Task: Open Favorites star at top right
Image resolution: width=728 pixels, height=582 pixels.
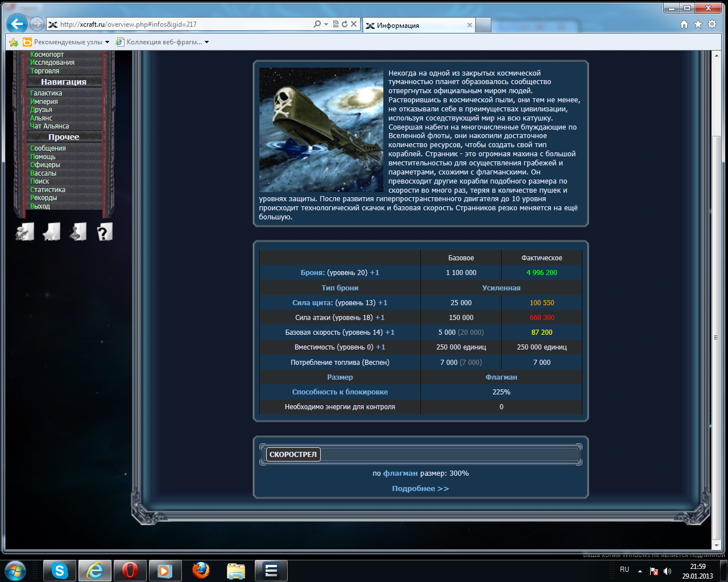Action: (x=698, y=24)
